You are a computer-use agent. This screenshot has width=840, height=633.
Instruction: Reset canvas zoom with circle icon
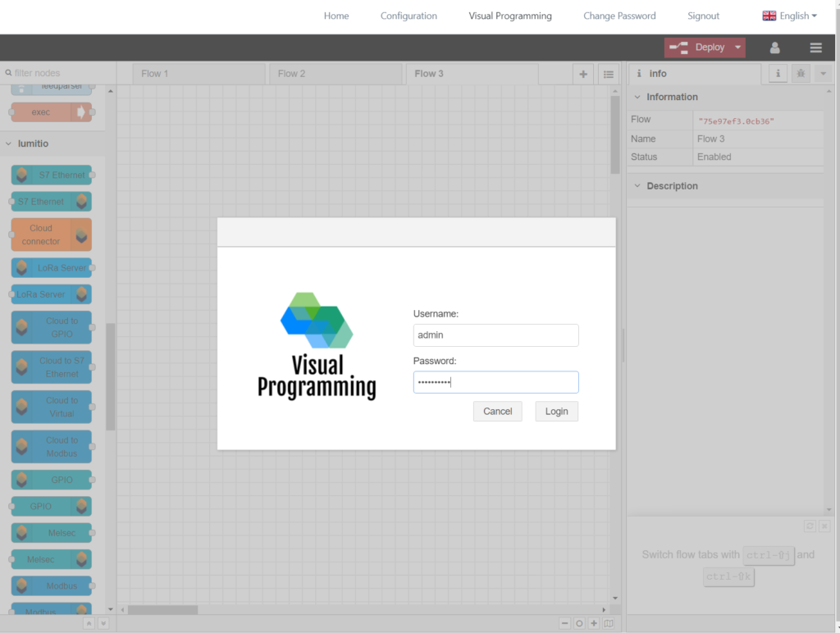[579, 623]
